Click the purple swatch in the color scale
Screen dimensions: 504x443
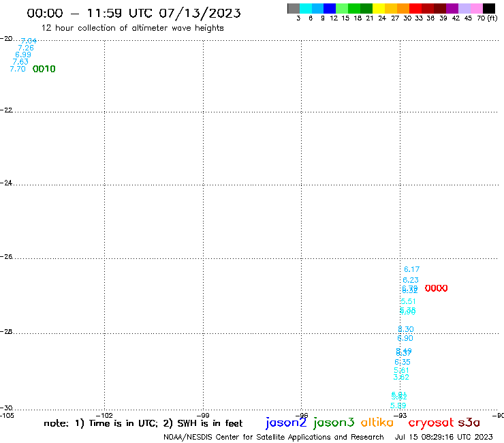pos(452,8)
